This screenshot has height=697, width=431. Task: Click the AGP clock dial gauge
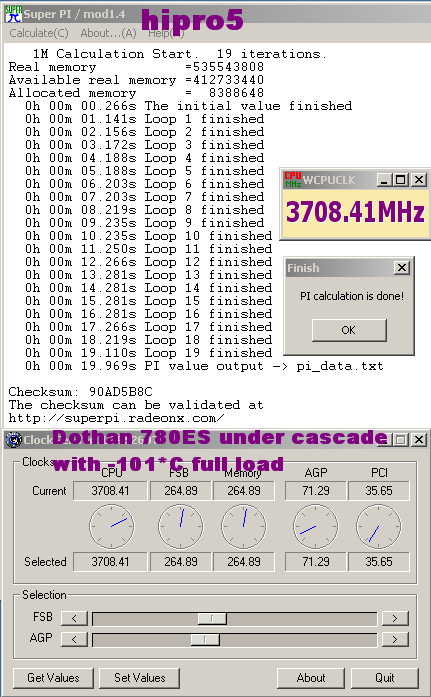coord(315,526)
